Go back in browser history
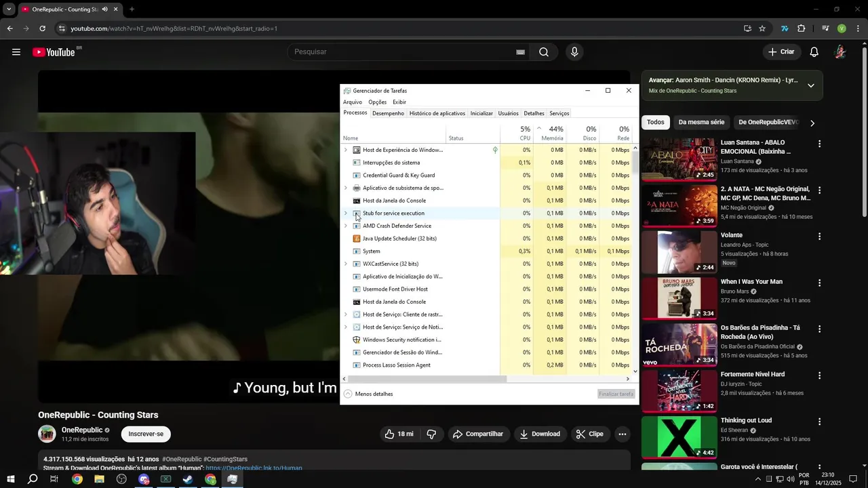Viewport: 868px width, 488px height. pos(9,28)
